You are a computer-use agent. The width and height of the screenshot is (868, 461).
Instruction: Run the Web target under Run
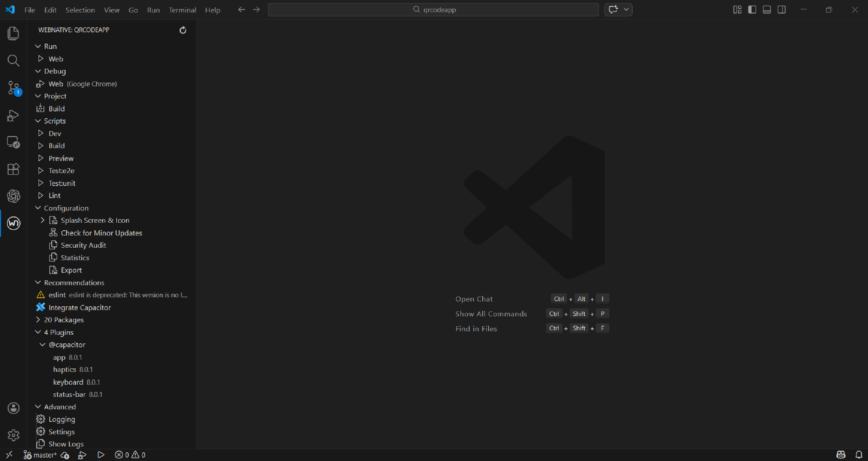pos(112,59)
